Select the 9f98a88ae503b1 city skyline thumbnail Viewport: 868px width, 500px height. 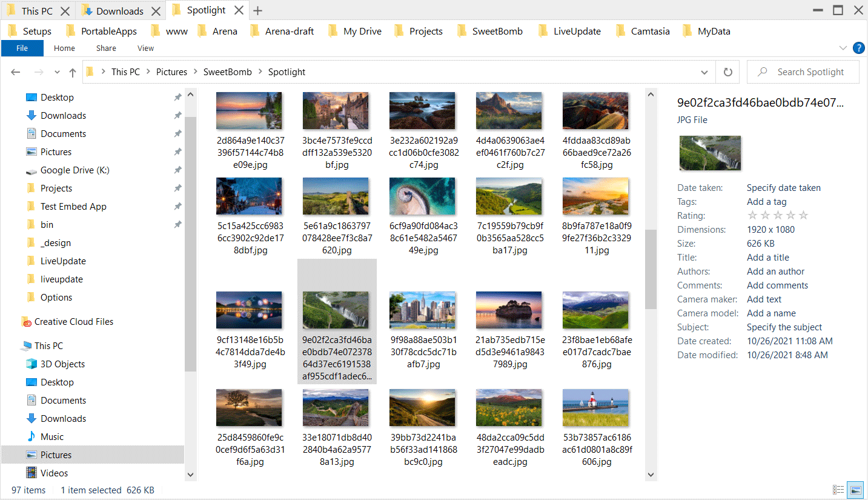click(423, 310)
